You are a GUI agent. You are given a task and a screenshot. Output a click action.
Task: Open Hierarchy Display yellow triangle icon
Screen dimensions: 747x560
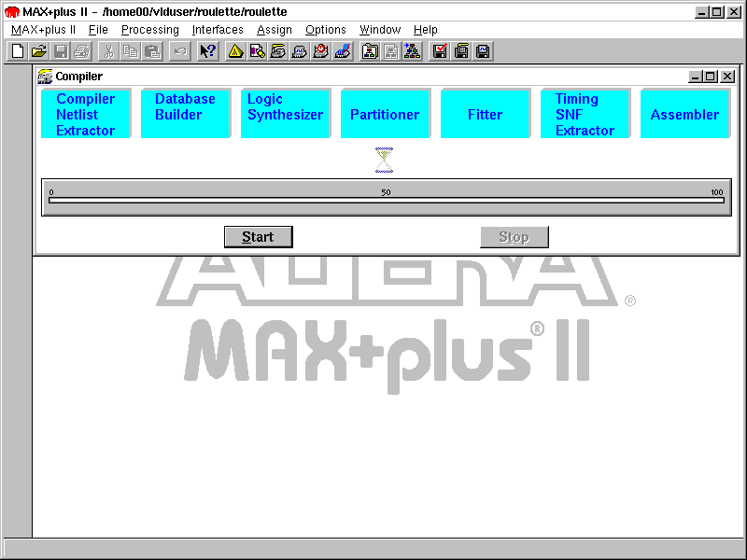pyautogui.click(x=235, y=51)
